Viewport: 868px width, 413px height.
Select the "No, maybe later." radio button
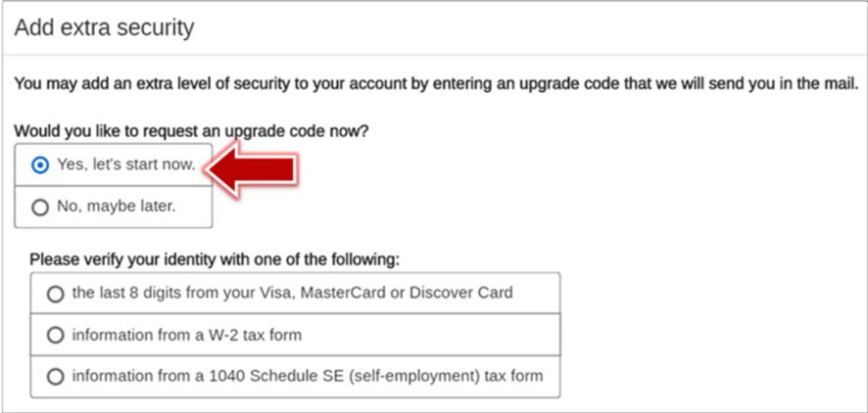tap(39, 207)
